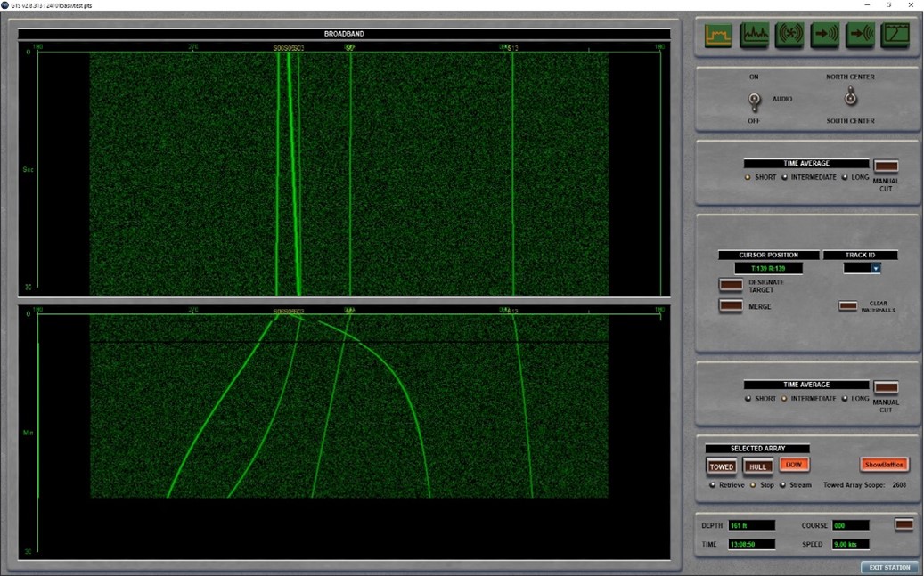Select the BOW array

[795, 465]
